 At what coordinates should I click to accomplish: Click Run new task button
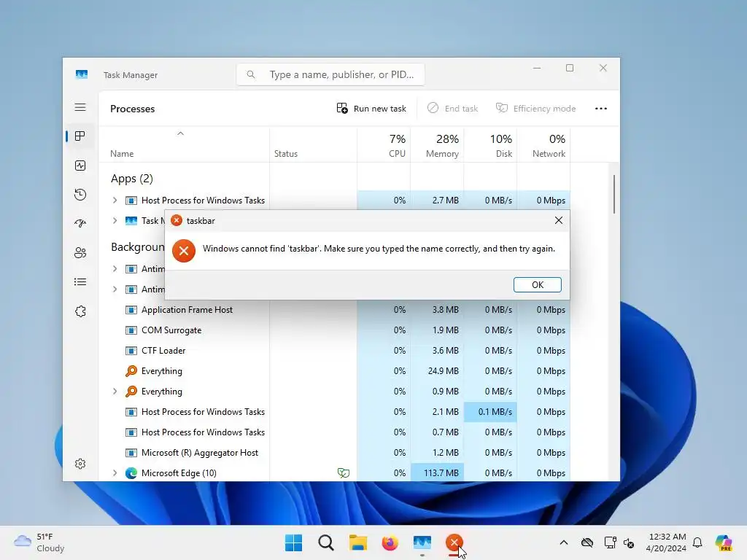tap(371, 109)
